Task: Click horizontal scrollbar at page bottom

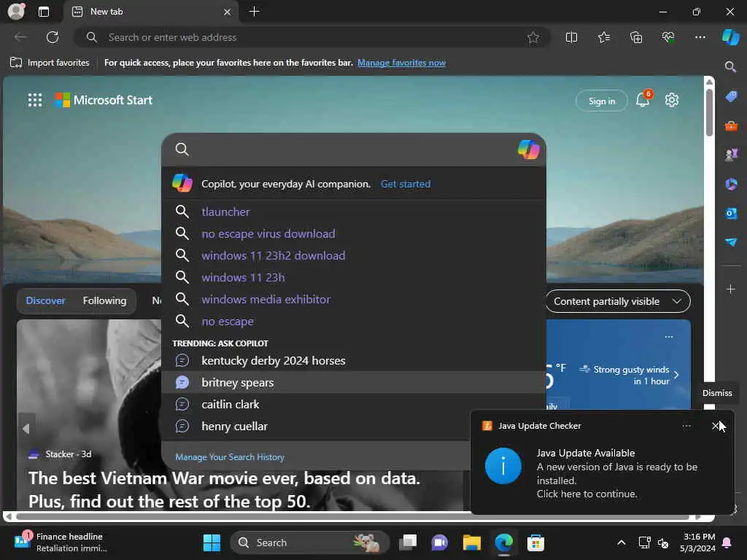Action: 352,517
